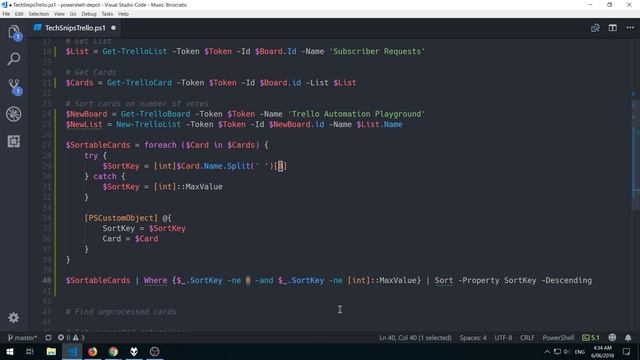Open Chrome from the taskbar

tap(113, 351)
